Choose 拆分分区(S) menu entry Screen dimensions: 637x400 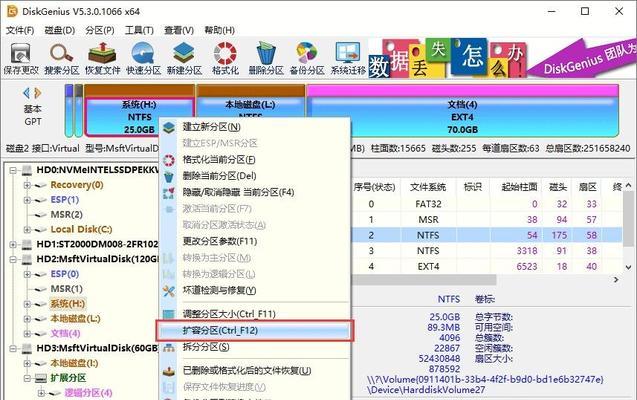[x=255, y=347]
